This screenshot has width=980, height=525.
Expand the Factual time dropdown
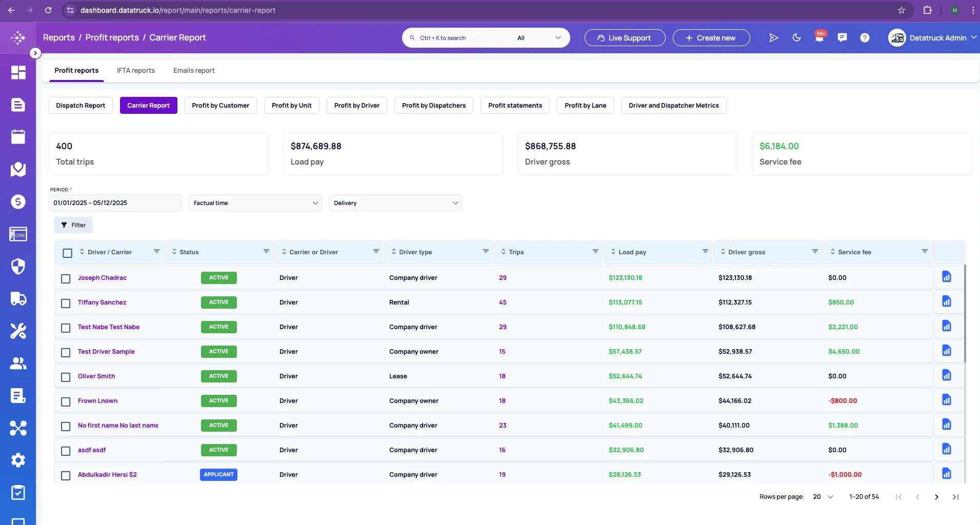(x=255, y=203)
